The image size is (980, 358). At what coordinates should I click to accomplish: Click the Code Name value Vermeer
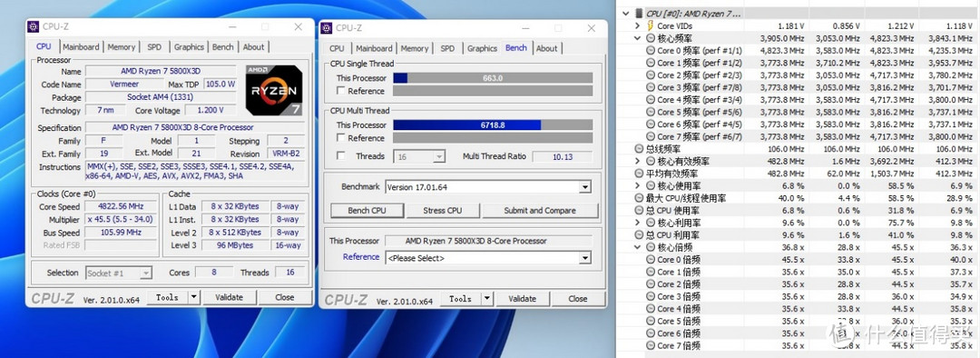pos(124,84)
